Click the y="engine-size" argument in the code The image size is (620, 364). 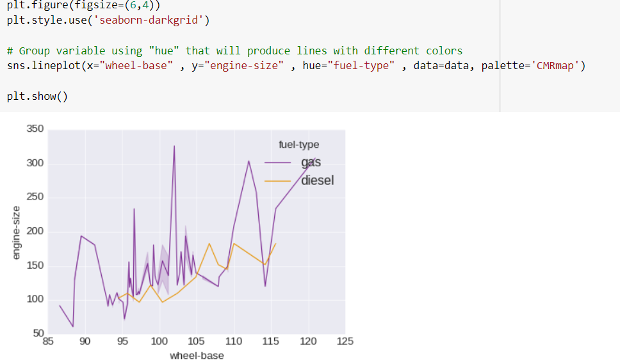(237, 65)
